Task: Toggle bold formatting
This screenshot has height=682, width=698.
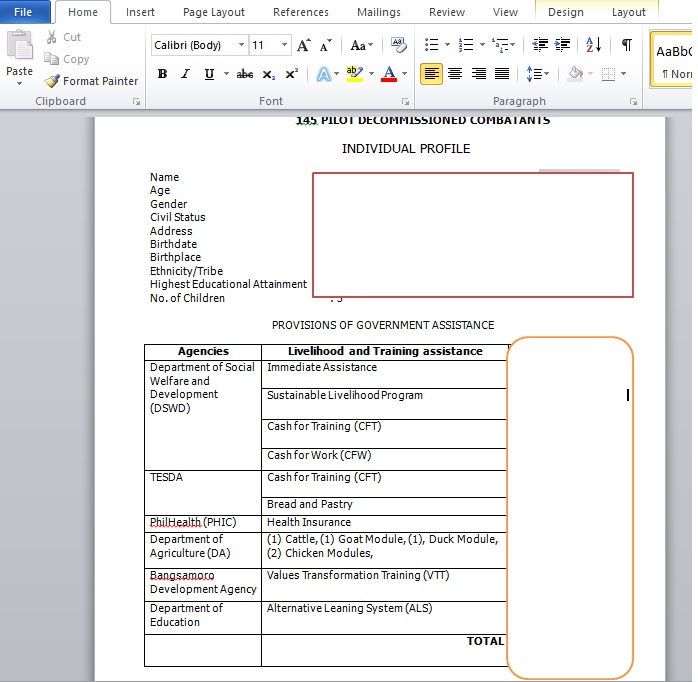Action: click(162, 74)
